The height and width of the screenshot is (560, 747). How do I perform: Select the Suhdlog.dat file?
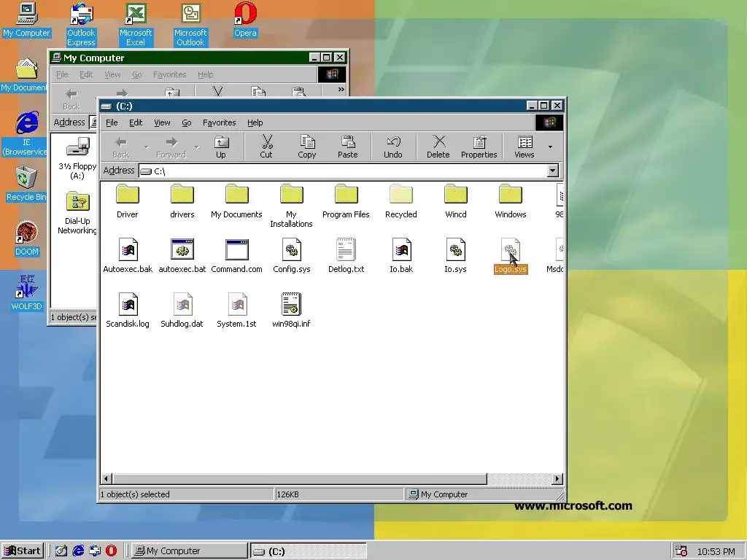(182, 311)
